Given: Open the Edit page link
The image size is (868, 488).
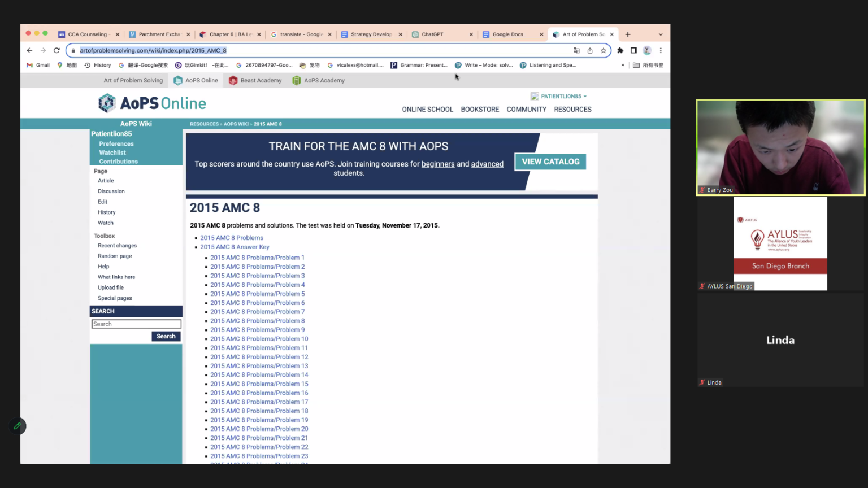Looking at the screenshot, I should 102,202.
